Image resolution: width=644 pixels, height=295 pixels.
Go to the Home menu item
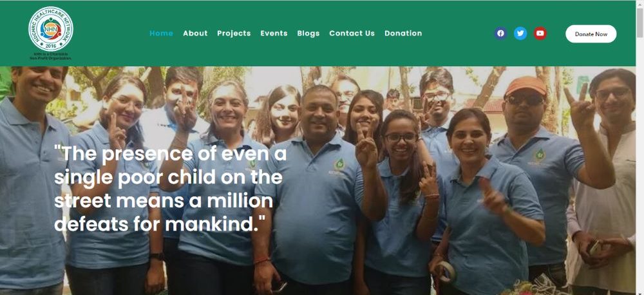[161, 33]
